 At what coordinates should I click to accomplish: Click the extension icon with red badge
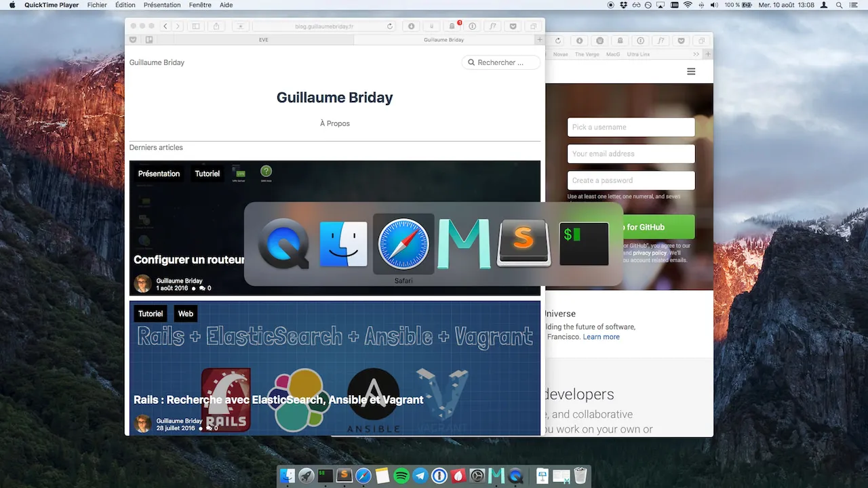[452, 26]
